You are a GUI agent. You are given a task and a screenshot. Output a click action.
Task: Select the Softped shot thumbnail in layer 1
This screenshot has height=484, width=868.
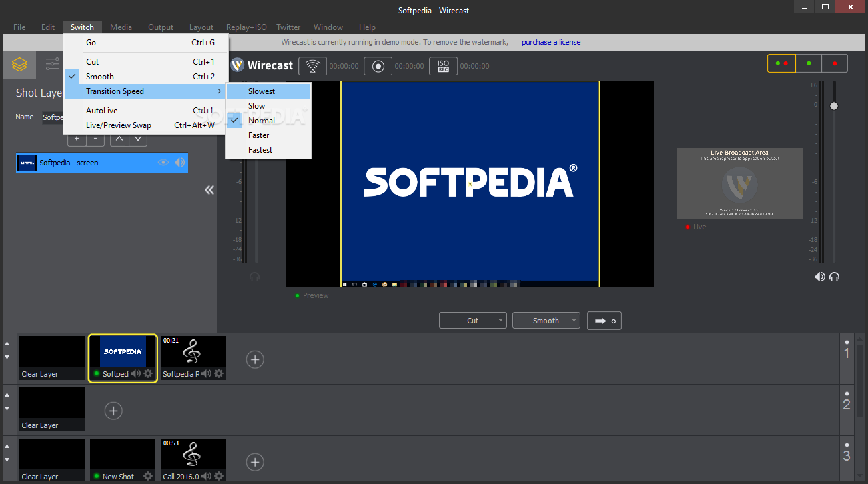(123, 358)
